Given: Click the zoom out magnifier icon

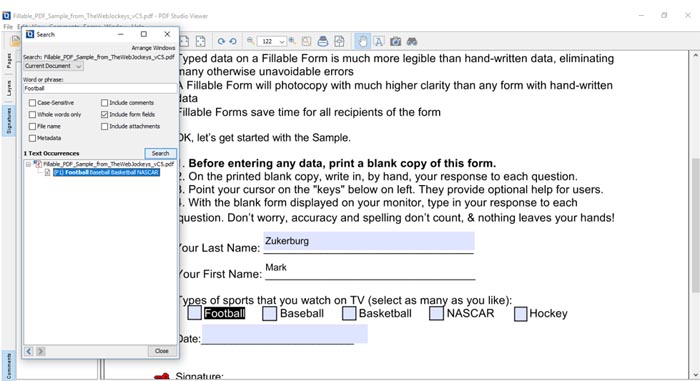Looking at the screenshot, I should tap(250, 41).
